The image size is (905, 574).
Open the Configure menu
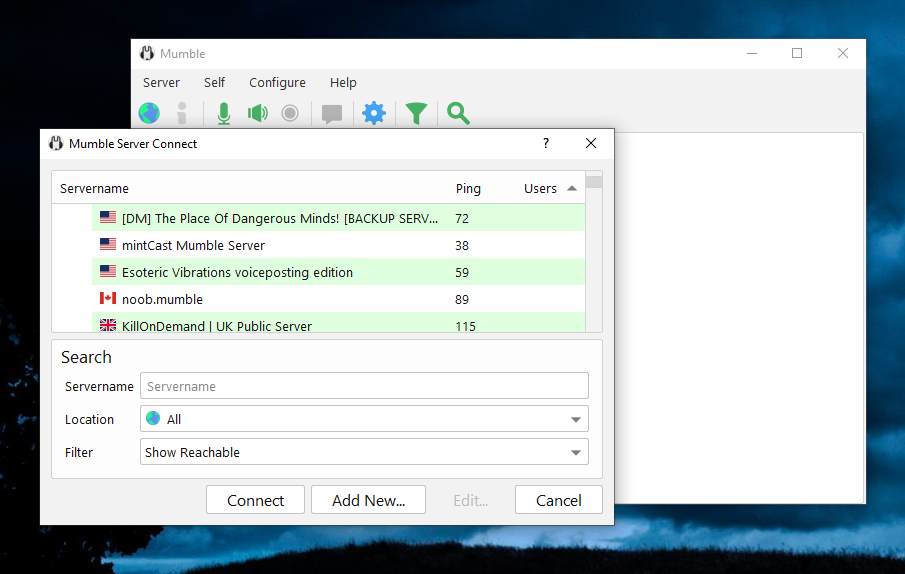click(277, 82)
